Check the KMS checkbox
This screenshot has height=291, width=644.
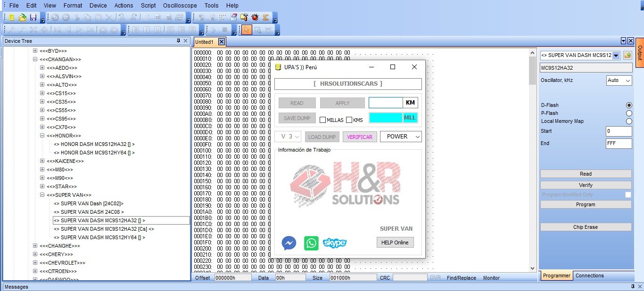pos(349,120)
